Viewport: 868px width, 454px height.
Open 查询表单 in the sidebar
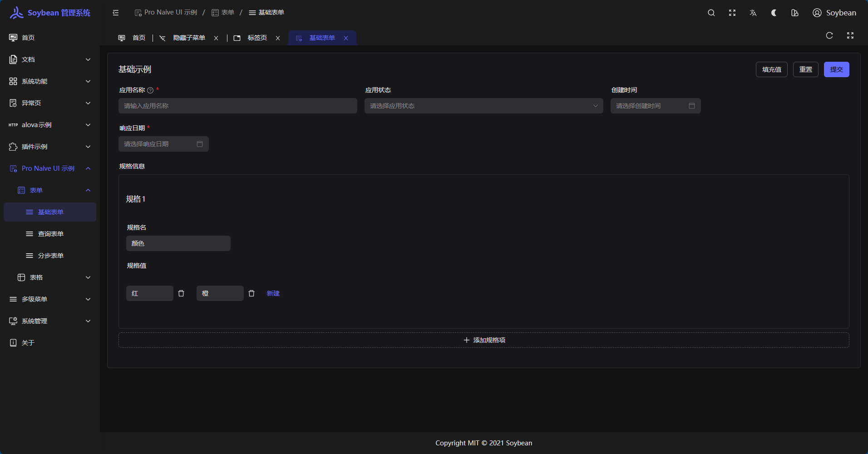click(50, 234)
